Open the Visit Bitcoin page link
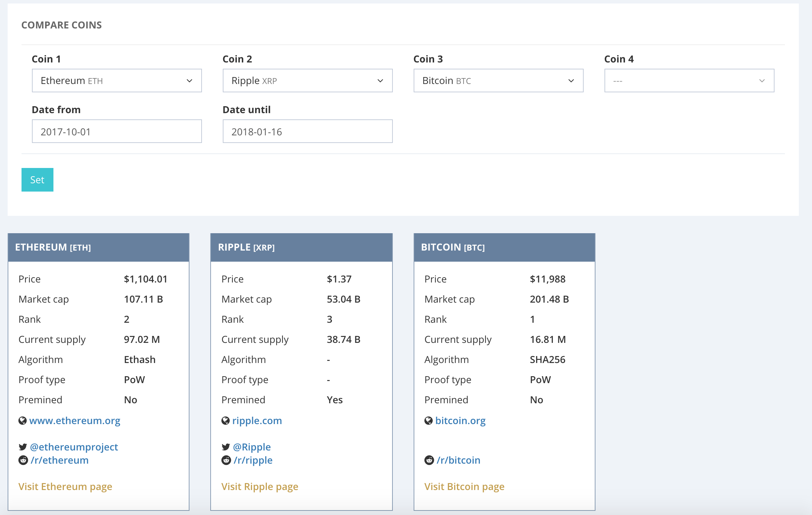812x515 pixels. [x=464, y=487]
